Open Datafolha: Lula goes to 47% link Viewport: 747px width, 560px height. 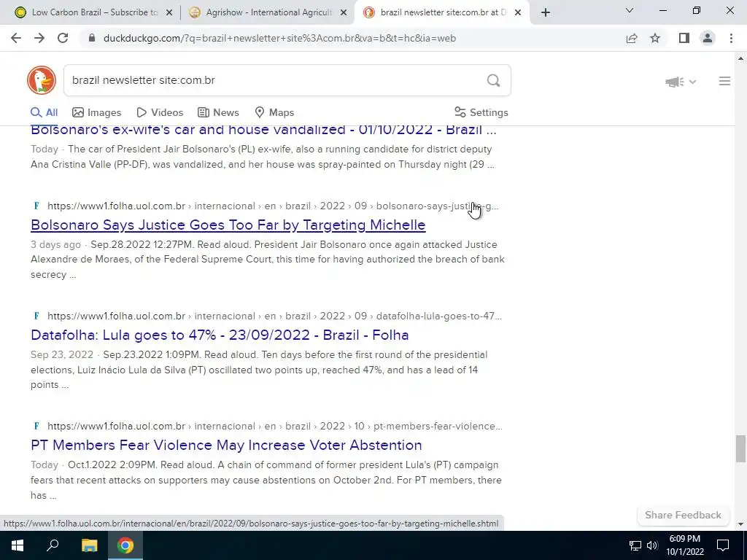220,335
